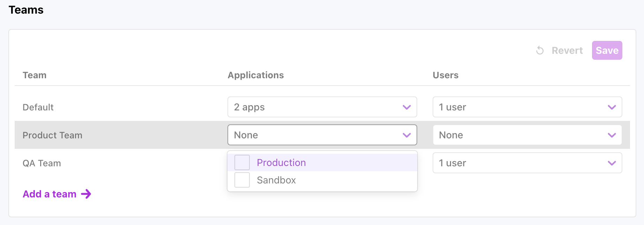Viewport: 644px width, 225px height.
Task: Click chevron icon in QA Team users dropdown
Action: click(x=612, y=163)
